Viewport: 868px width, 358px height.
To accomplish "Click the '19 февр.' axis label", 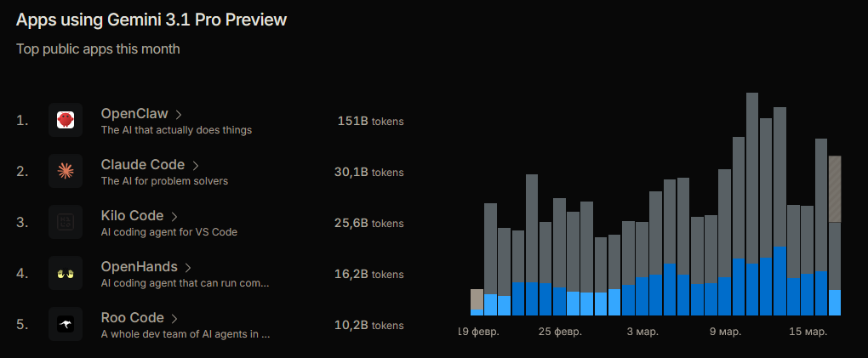I will pos(479,332).
